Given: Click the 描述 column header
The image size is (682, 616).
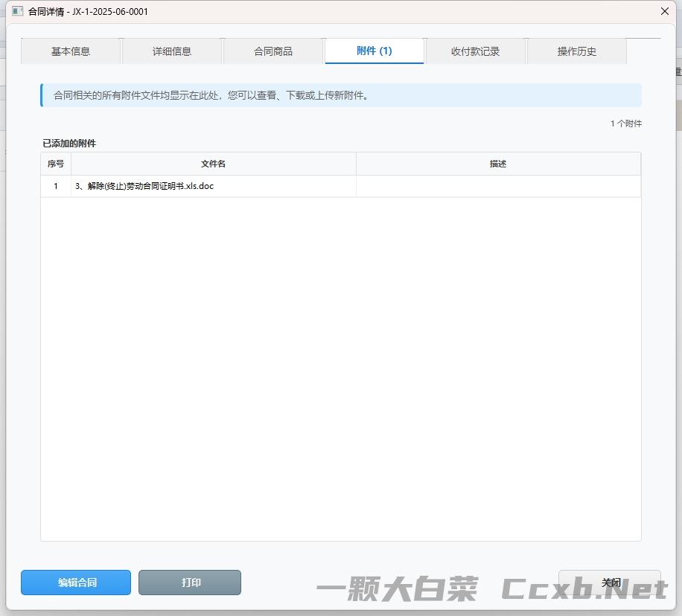Looking at the screenshot, I should (x=498, y=164).
